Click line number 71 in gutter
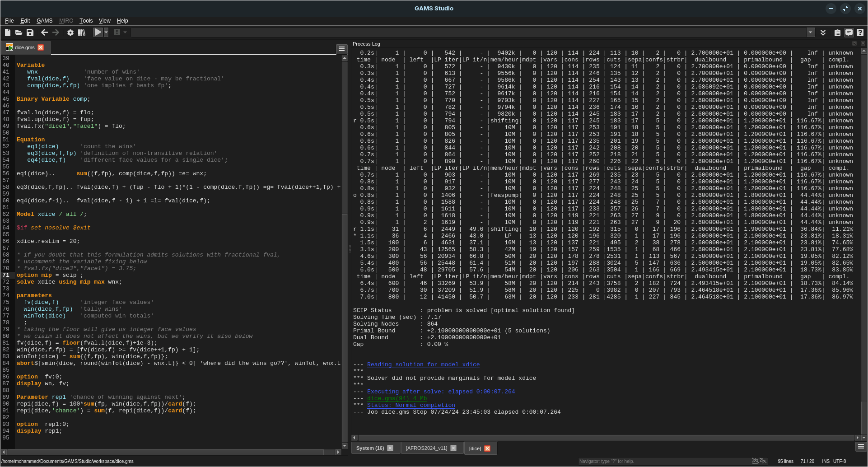Image resolution: width=868 pixels, height=467 pixels. pyautogui.click(x=6, y=275)
